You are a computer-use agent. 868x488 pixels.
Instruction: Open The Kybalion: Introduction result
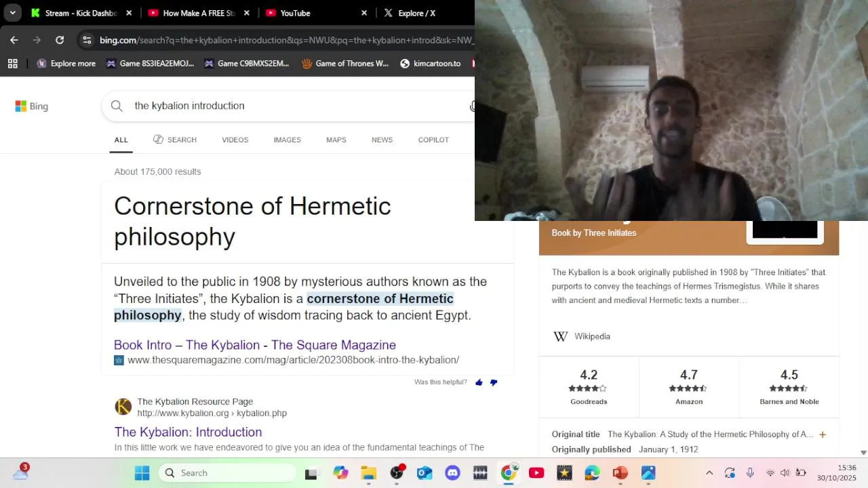coord(188,432)
